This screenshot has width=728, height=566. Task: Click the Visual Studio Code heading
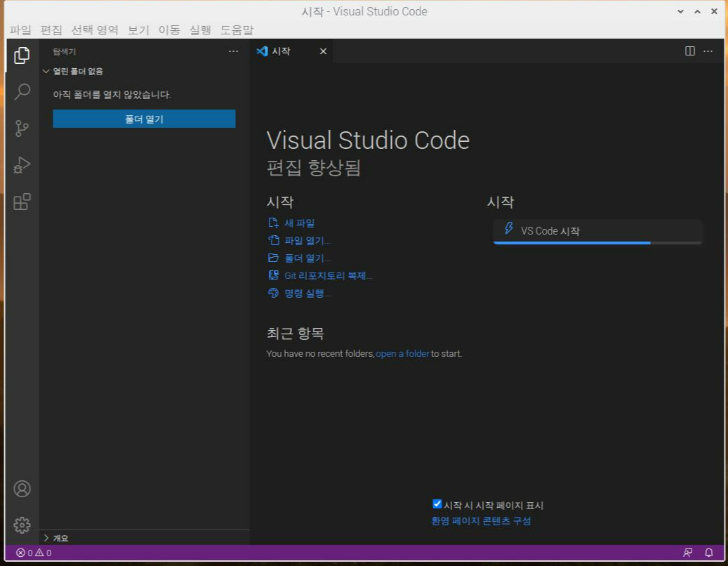tap(368, 140)
